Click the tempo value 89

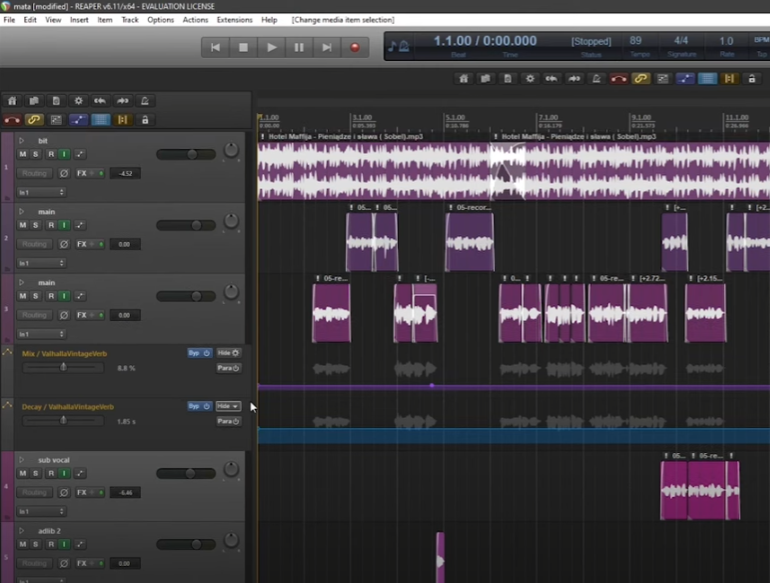tap(635, 41)
